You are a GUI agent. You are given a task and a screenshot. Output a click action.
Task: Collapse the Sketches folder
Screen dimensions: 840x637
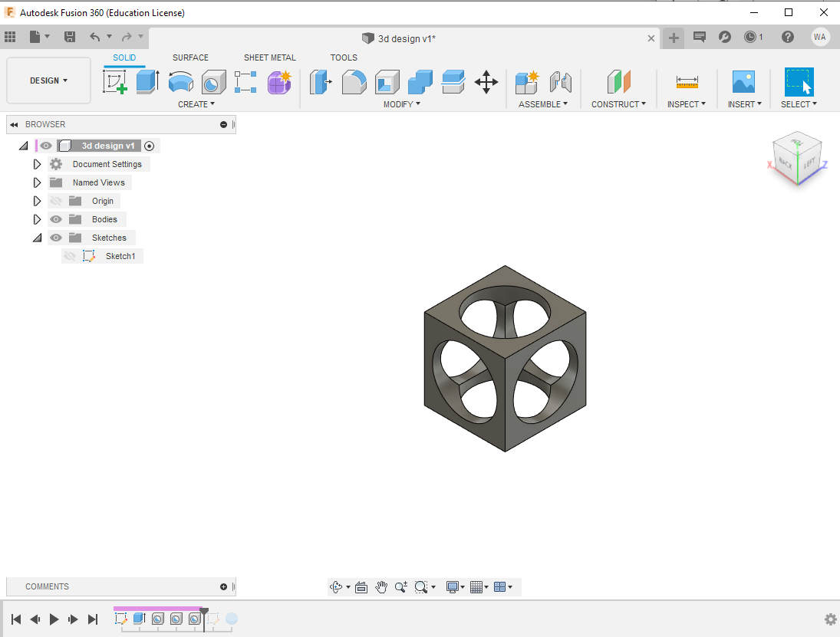click(x=37, y=238)
